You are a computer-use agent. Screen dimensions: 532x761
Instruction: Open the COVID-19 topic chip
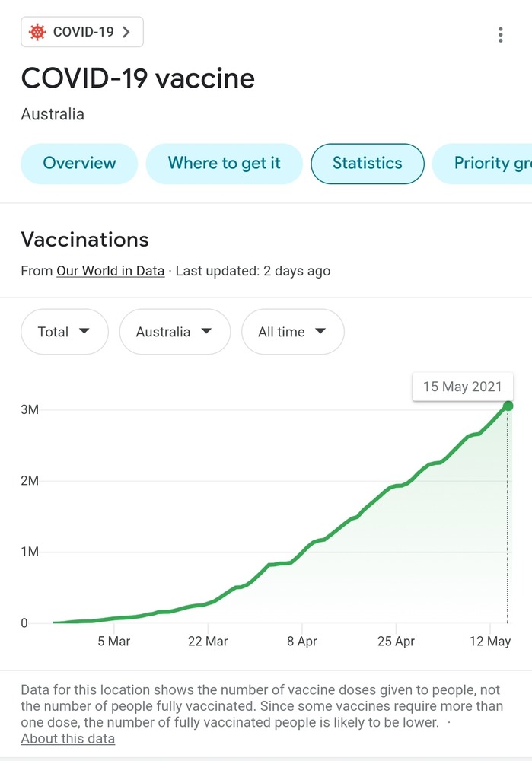pos(82,32)
